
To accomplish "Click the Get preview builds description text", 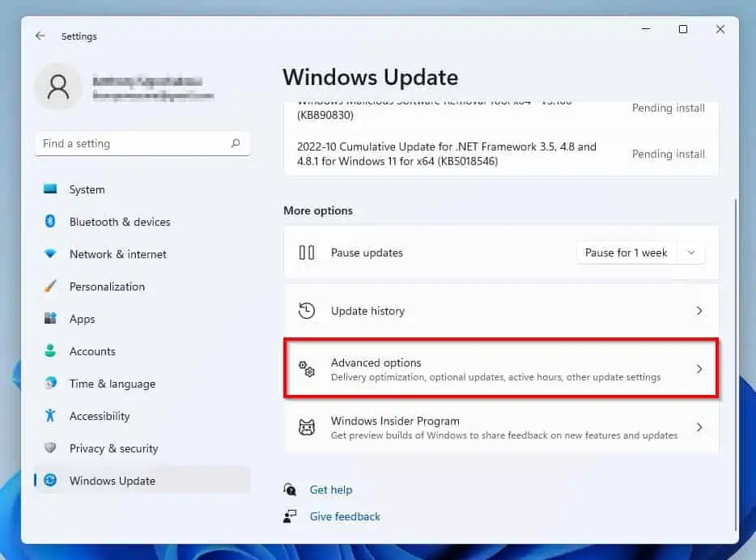I will 503,435.
